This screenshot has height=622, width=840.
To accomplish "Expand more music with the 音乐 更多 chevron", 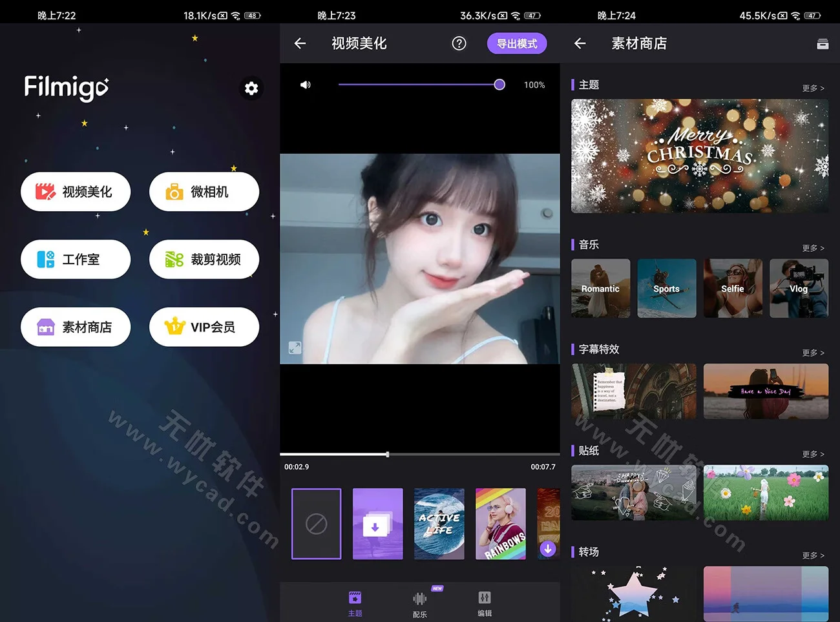I will coord(812,247).
